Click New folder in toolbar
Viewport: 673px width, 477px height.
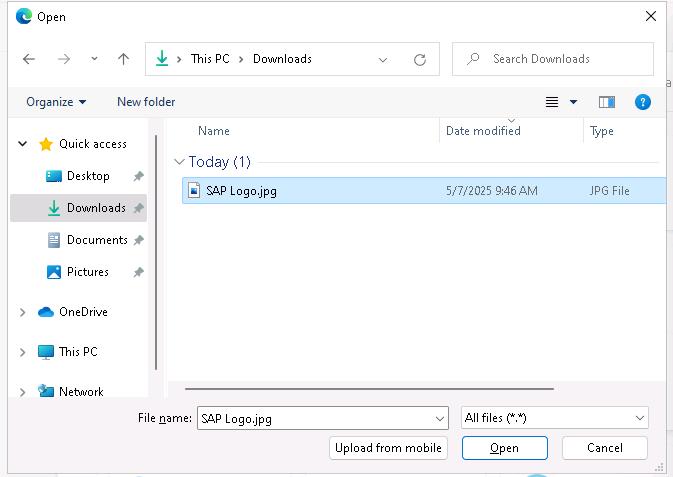tap(146, 102)
